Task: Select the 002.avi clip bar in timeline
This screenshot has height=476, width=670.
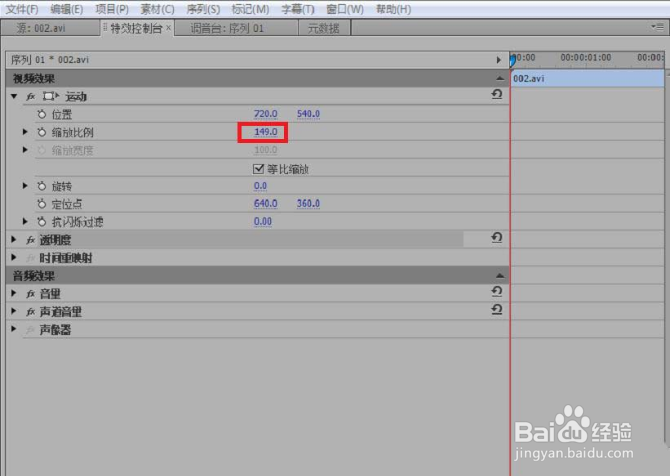Action: click(x=588, y=79)
